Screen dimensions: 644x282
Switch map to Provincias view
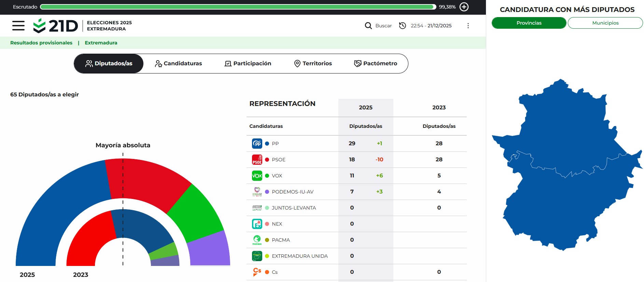[529, 23]
